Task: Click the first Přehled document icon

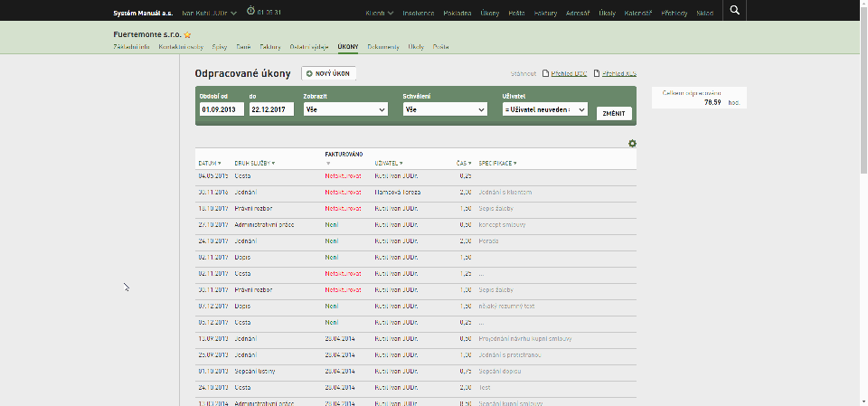Action: point(545,73)
